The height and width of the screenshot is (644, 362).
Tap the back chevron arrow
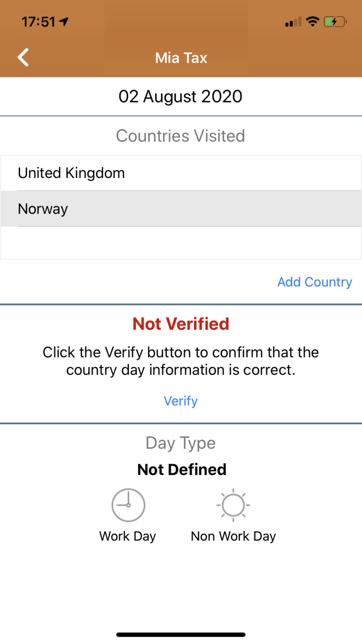[23, 58]
